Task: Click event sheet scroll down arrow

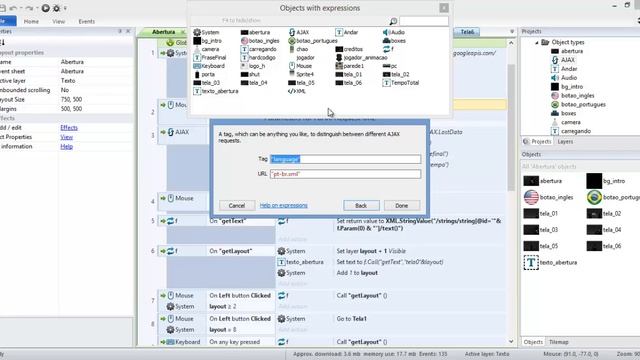Action: click(x=511, y=341)
